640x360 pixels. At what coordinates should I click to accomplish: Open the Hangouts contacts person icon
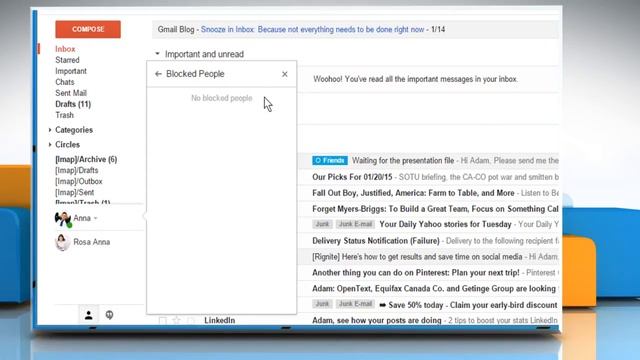pos(89,315)
